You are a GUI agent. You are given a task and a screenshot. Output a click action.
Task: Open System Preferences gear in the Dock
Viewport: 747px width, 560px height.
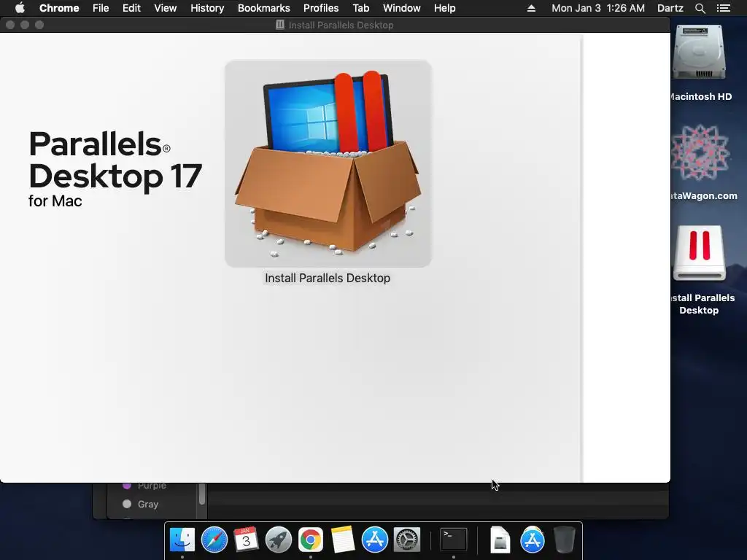407,540
